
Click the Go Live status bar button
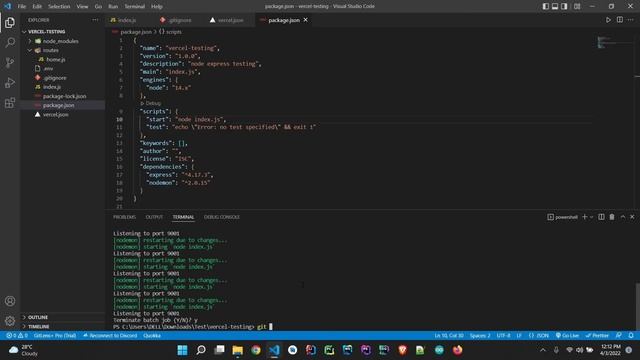567,336
